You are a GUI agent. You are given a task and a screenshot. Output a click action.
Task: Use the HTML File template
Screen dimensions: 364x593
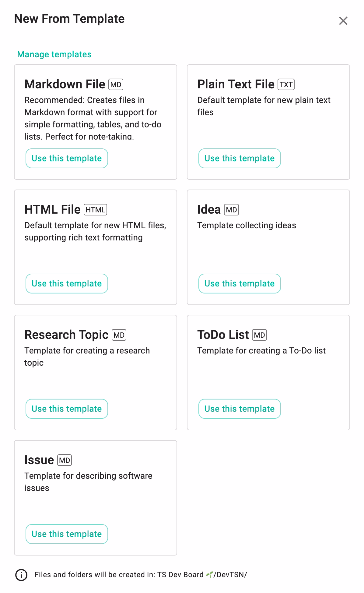(x=67, y=283)
